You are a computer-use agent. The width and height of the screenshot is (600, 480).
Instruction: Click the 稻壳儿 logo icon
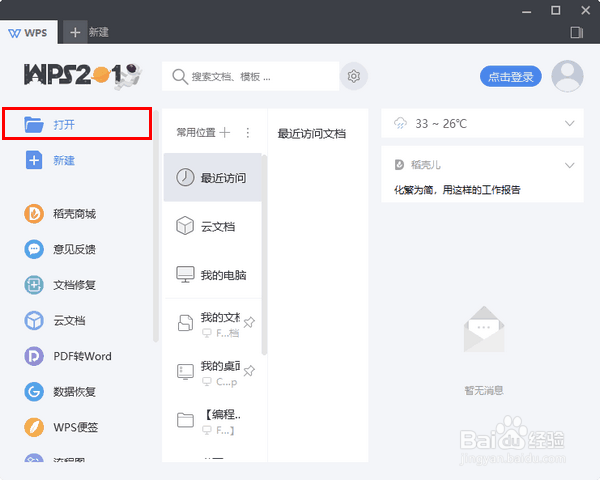click(399, 165)
